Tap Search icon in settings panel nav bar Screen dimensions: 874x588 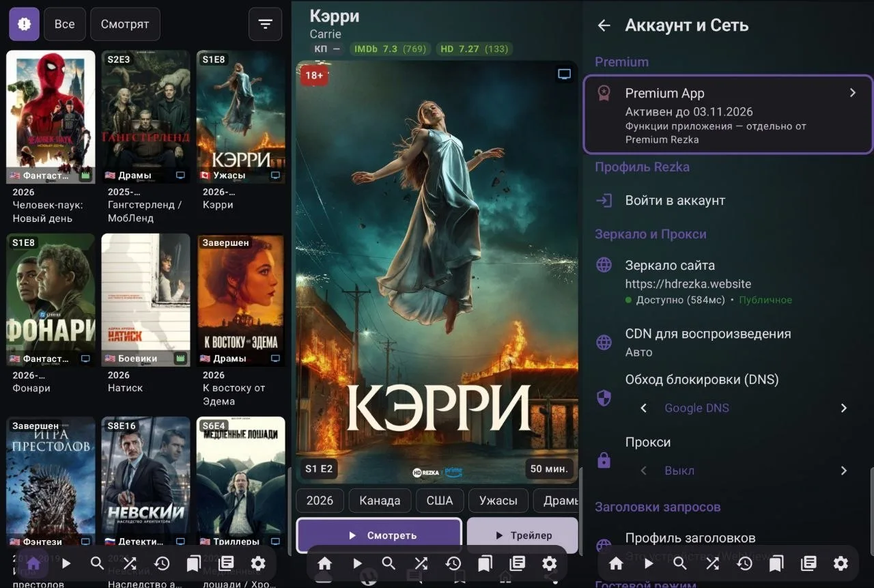coord(680,564)
